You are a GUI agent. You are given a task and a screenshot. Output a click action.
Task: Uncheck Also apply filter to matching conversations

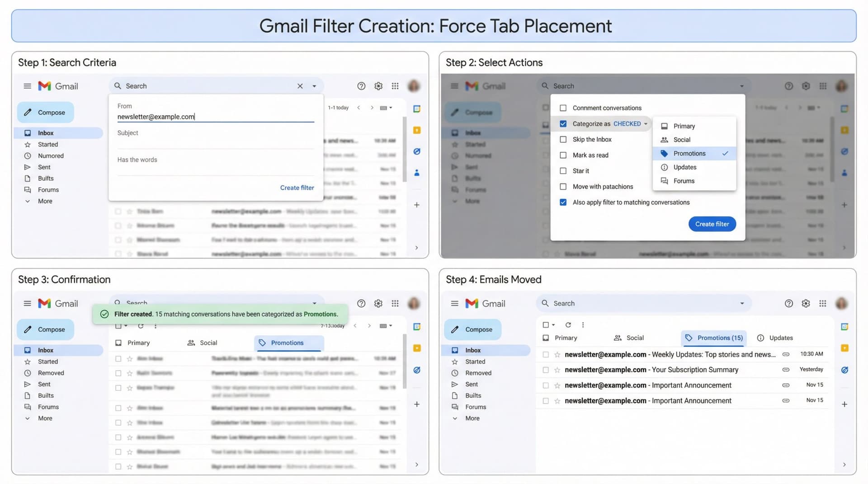[x=563, y=202]
